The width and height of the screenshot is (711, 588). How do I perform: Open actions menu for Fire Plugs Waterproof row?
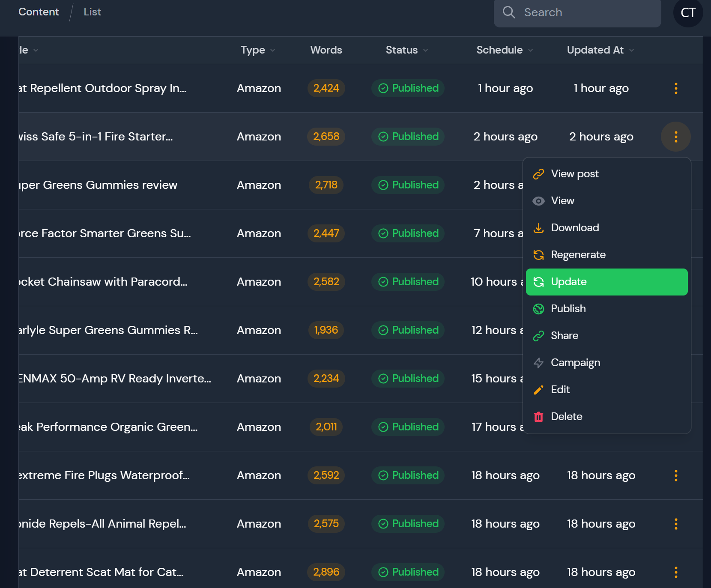[676, 475]
